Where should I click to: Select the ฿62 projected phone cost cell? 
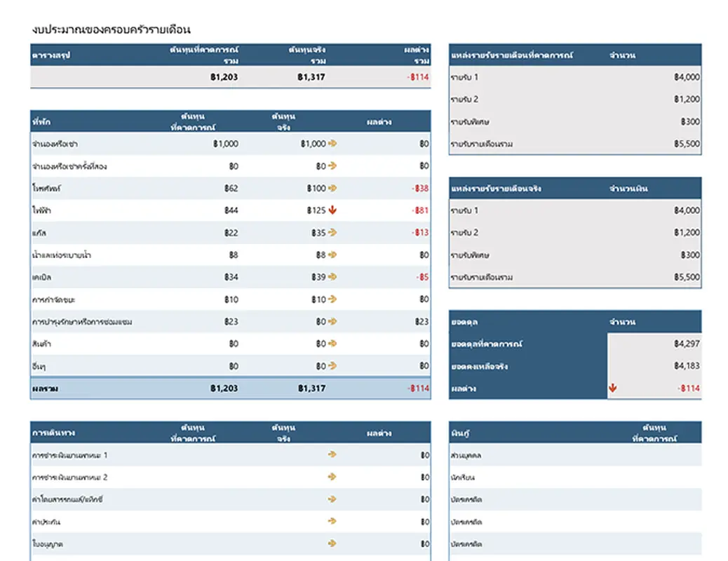231,189
